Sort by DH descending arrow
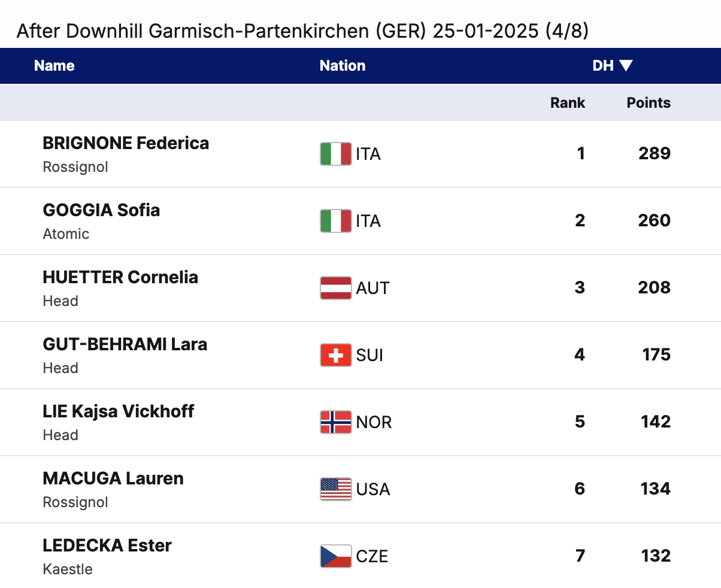The width and height of the screenshot is (721, 588). [x=626, y=66]
